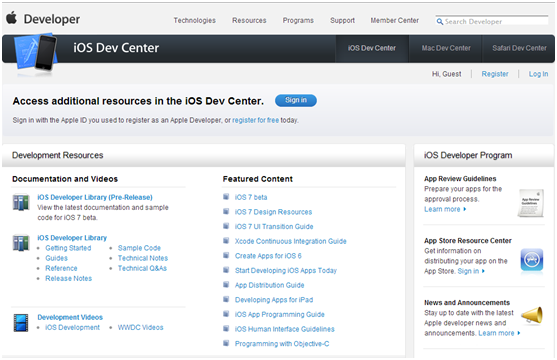Click the Development Videos filmstrip icon

(x=21, y=323)
